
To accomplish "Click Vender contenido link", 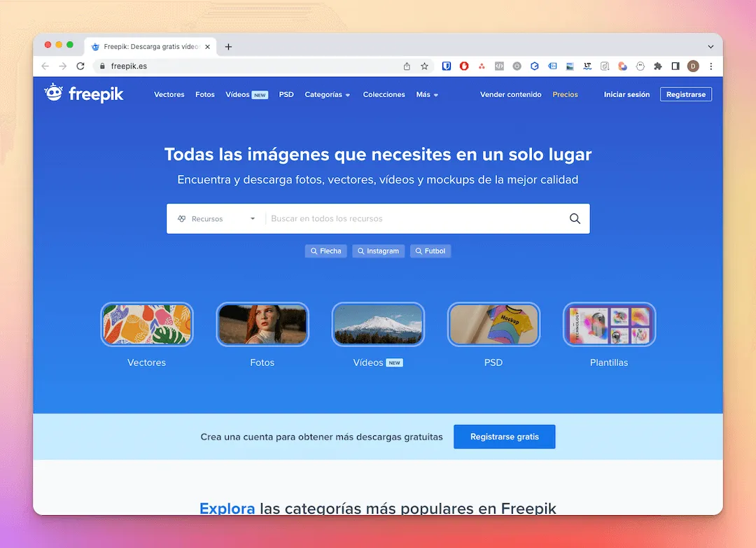I will (x=510, y=94).
